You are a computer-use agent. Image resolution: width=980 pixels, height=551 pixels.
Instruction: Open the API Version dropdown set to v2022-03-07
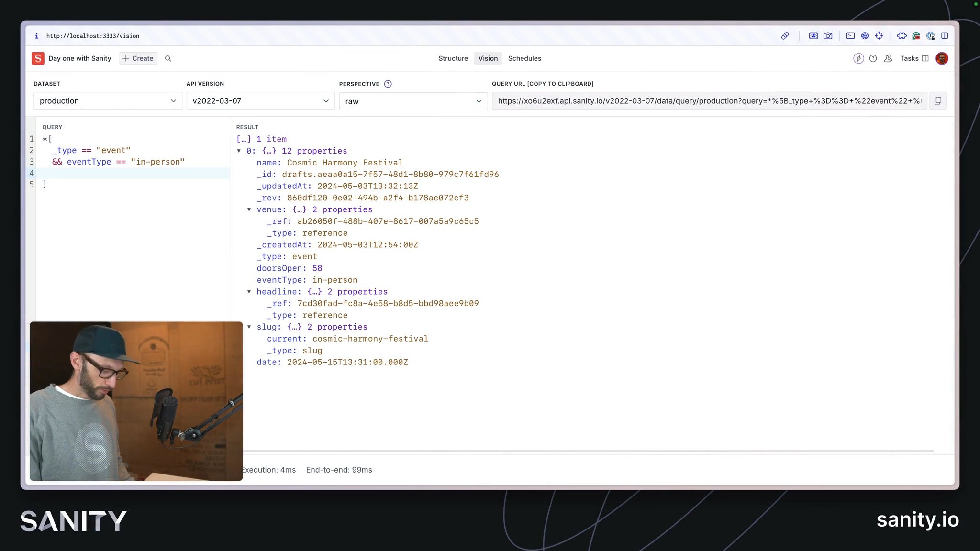coord(260,101)
